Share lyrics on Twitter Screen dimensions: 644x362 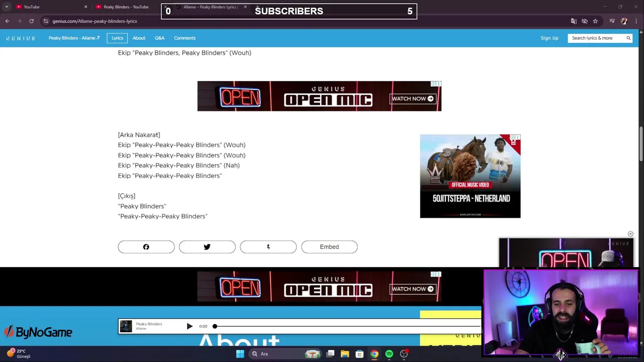point(207,247)
